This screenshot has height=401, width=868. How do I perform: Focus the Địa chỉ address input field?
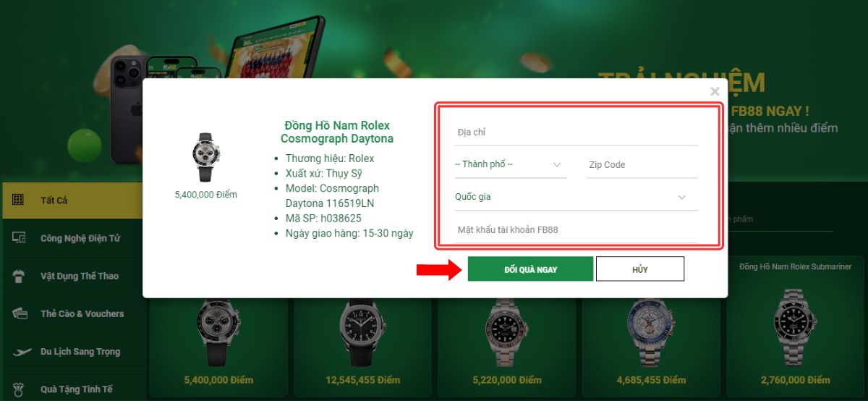click(x=576, y=132)
